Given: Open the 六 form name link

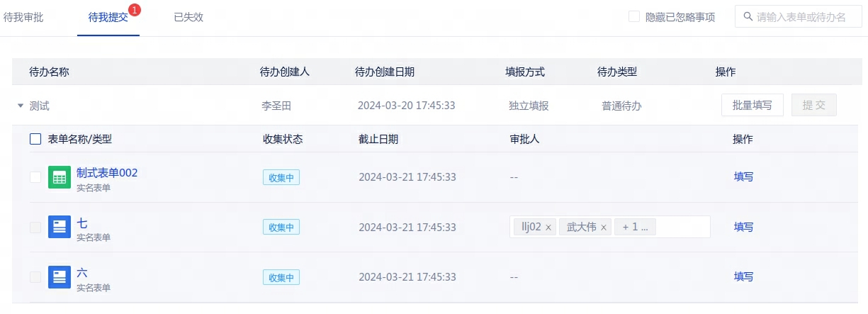Looking at the screenshot, I should 82,272.
